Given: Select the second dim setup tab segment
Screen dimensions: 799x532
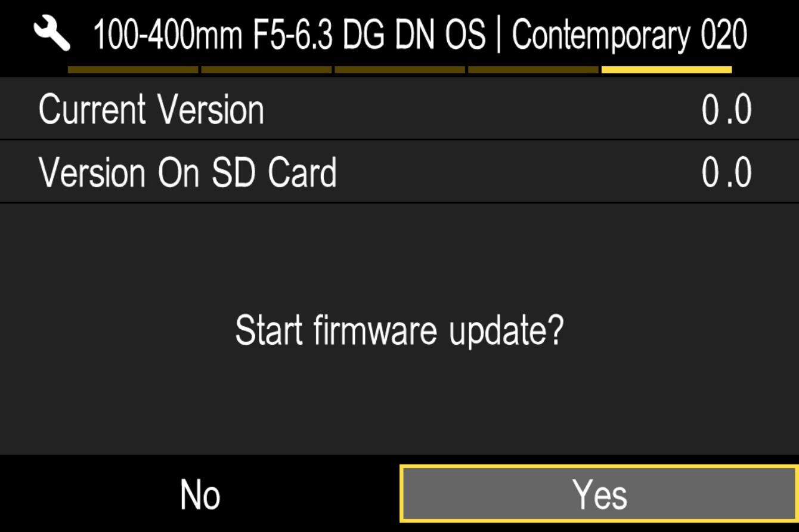Looking at the screenshot, I should [267, 70].
